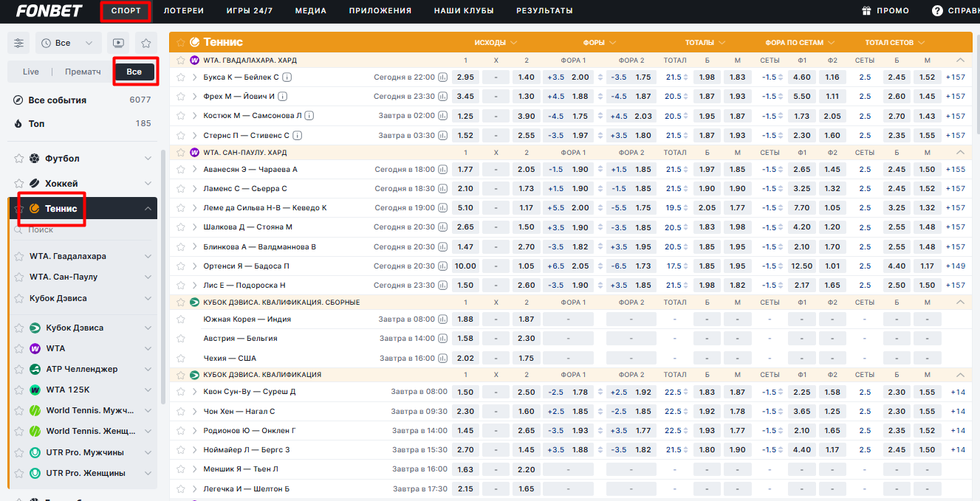Click the sidebar vertical scrollbar
The width and height of the screenshot is (980, 501).
162,277
